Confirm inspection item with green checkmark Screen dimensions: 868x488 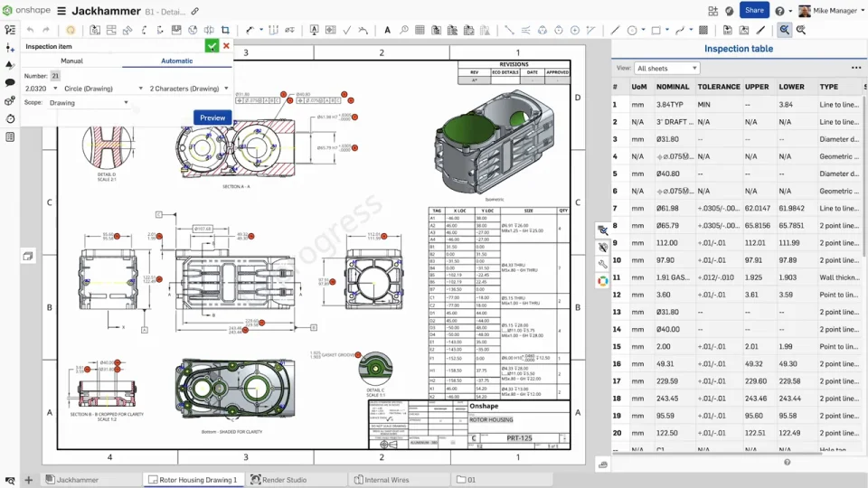[x=212, y=46]
